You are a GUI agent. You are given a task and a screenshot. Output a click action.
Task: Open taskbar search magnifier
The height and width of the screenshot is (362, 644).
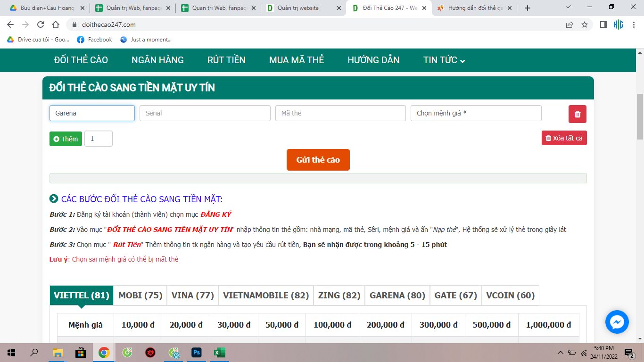(x=34, y=352)
